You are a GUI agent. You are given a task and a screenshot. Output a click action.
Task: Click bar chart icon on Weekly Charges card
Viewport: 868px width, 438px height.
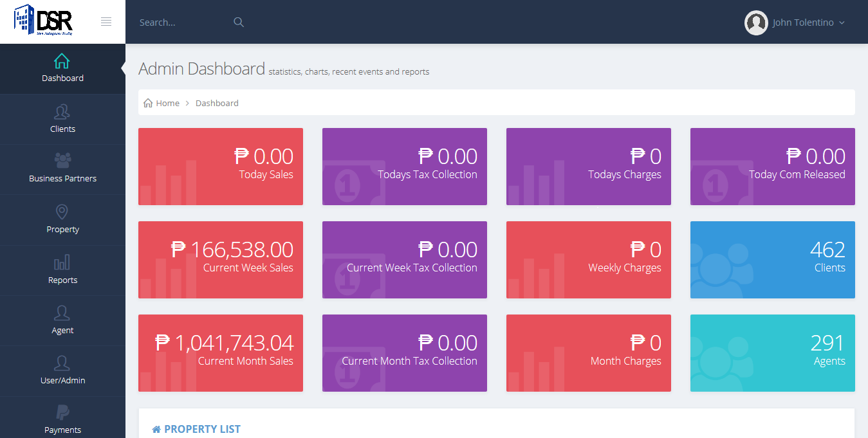[537, 276]
